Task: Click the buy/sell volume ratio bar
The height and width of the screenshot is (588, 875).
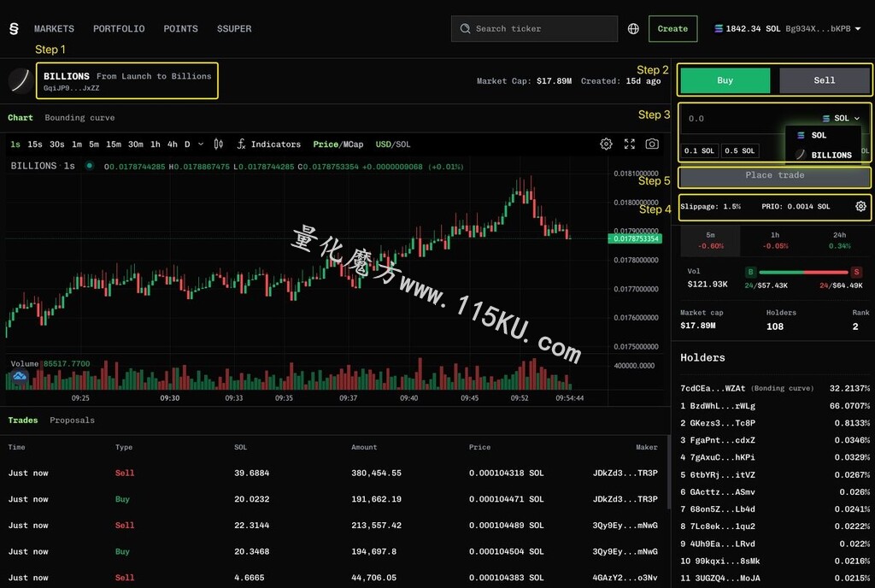Action: [803, 273]
